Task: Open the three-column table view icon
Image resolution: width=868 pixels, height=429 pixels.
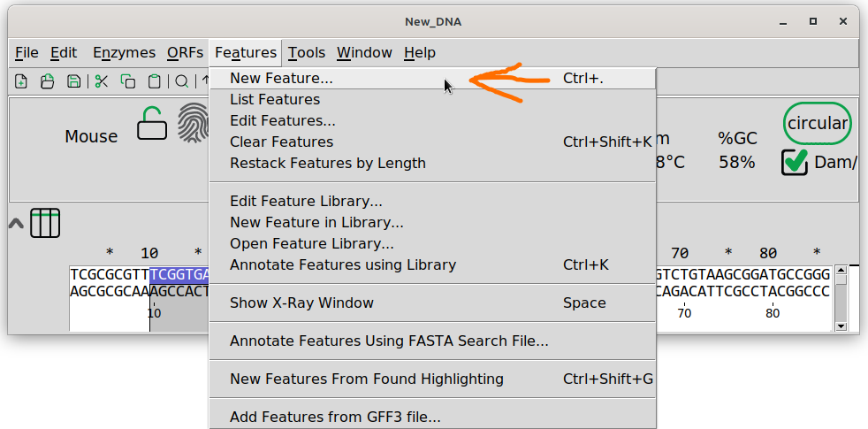Action: [45, 224]
